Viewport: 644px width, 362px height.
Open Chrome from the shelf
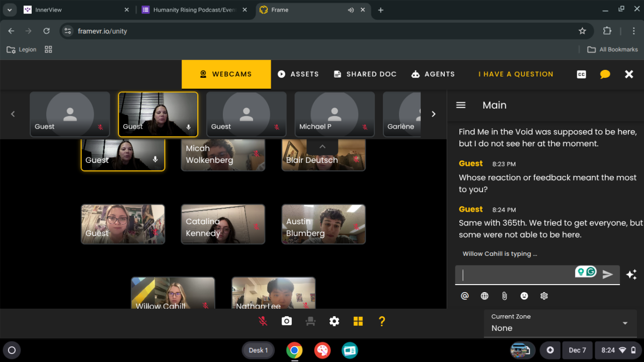tap(294, 350)
